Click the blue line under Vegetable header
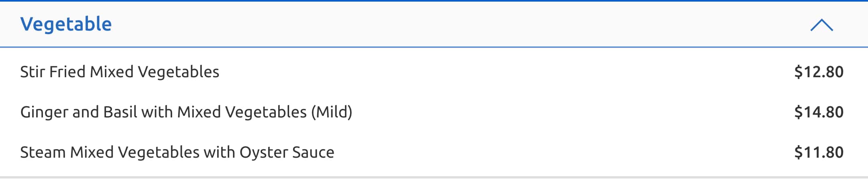 [x=434, y=47]
